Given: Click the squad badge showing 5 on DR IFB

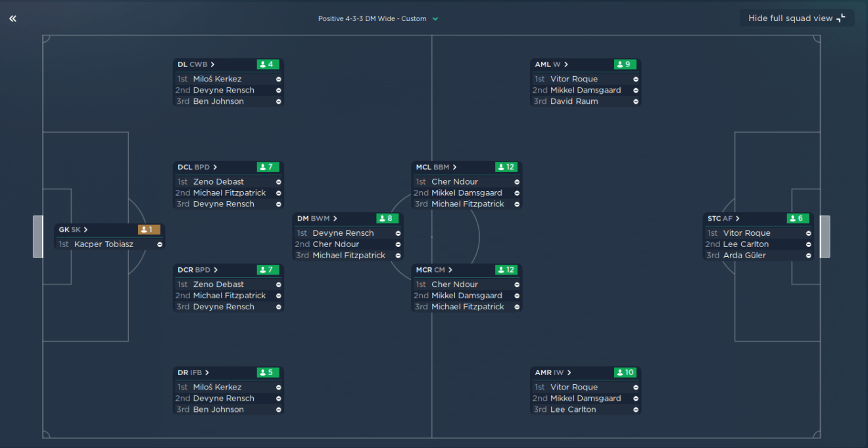Looking at the screenshot, I should pyautogui.click(x=269, y=372).
